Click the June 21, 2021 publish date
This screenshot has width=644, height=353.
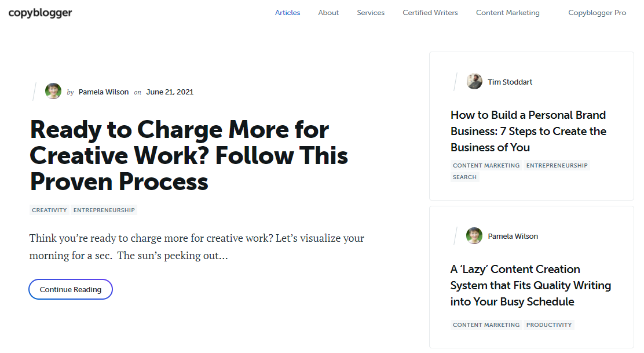170,92
